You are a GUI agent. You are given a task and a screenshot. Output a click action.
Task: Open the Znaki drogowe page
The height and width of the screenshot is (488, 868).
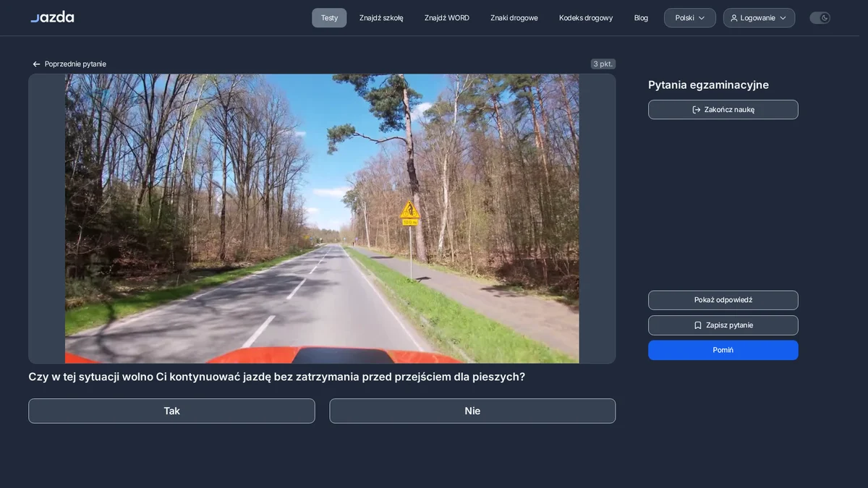tap(514, 18)
